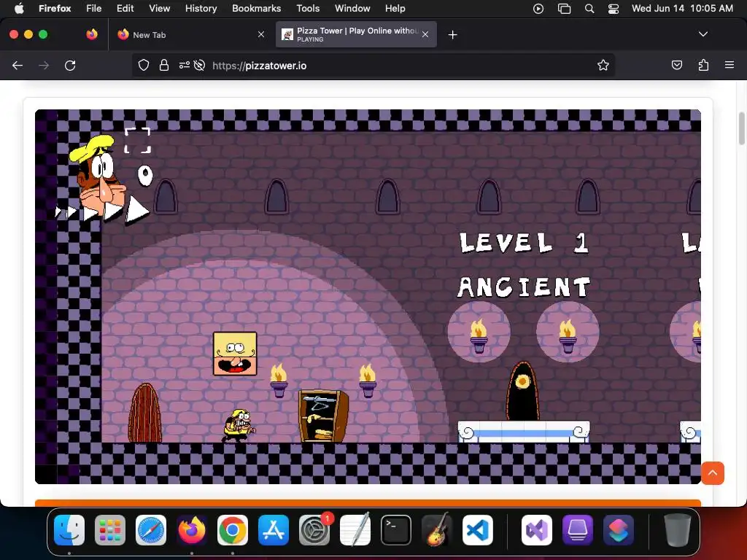Open the Apple menu

pyautogui.click(x=19, y=8)
